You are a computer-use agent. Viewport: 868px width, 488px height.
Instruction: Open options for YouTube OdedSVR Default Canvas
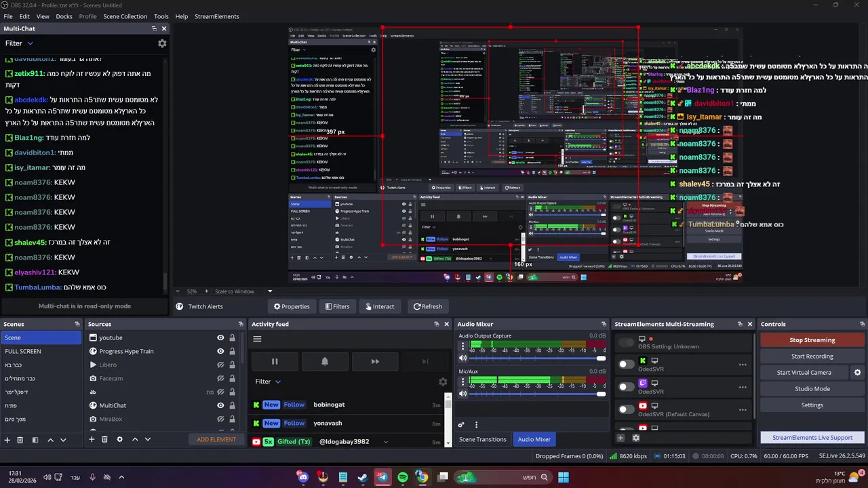click(x=743, y=409)
